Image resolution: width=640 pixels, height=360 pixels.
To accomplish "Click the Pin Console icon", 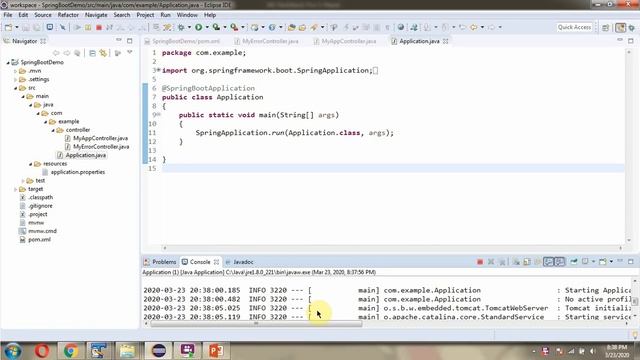I will pyautogui.click(x=574, y=261).
